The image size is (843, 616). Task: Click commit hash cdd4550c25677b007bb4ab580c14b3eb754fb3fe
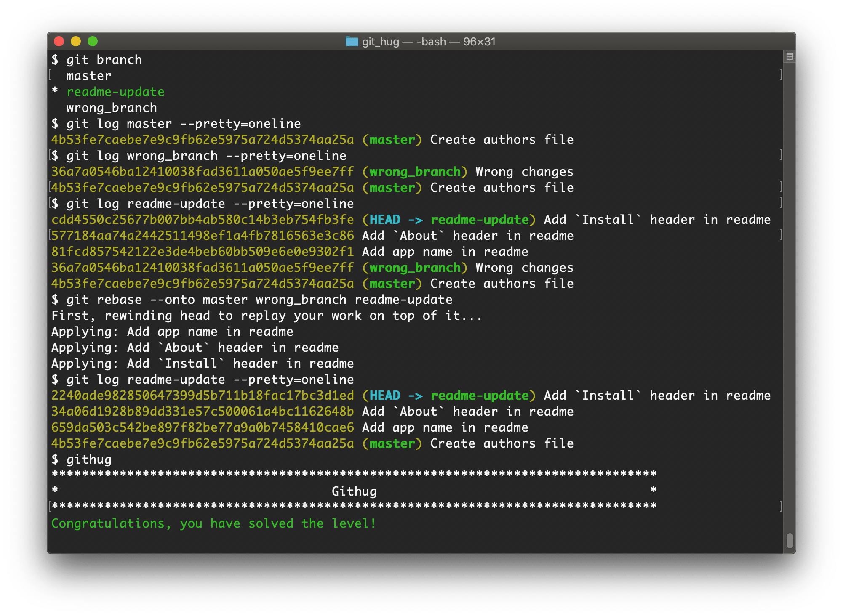(203, 220)
